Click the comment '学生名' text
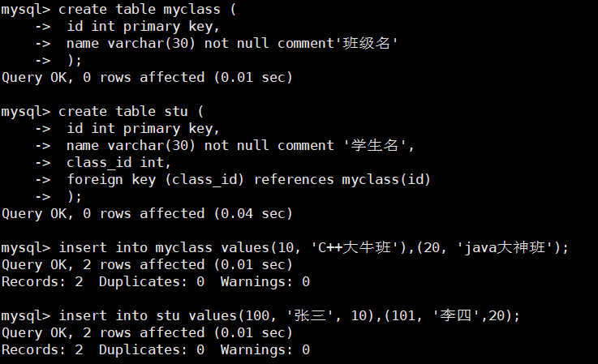The height and width of the screenshot is (364, 598). point(374,145)
